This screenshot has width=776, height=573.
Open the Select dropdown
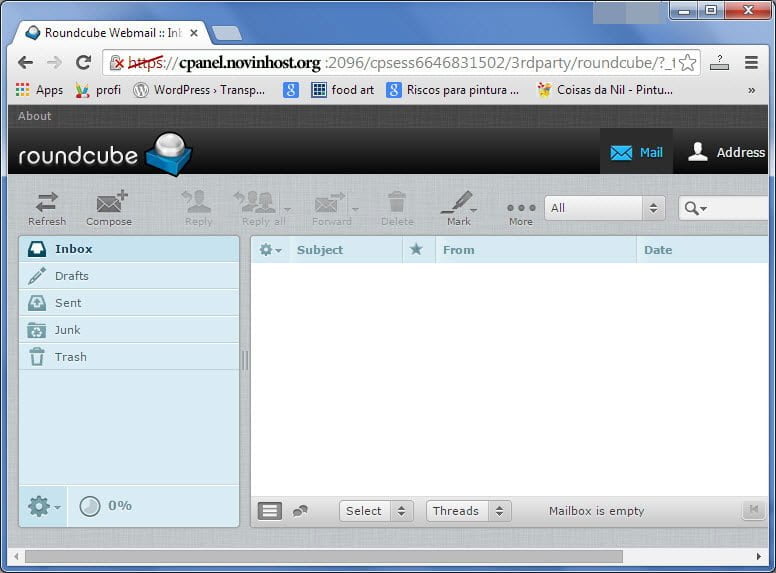pyautogui.click(x=376, y=511)
